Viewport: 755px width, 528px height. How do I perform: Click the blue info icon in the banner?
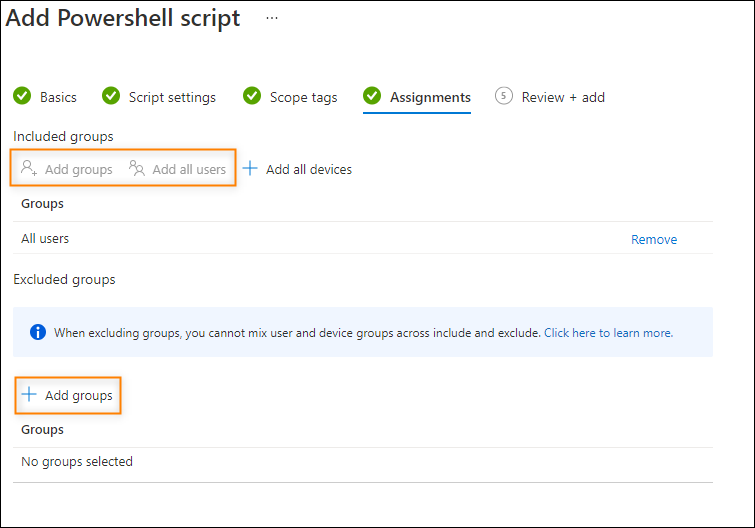click(38, 332)
